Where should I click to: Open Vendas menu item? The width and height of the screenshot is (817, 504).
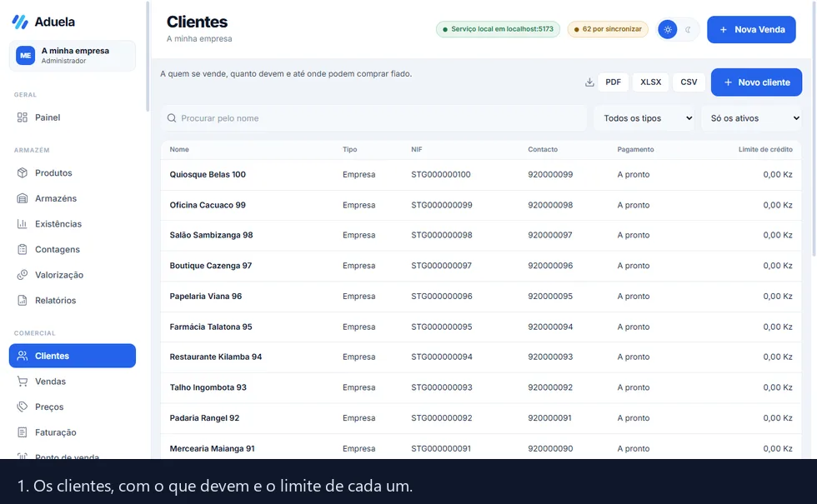coord(73,382)
